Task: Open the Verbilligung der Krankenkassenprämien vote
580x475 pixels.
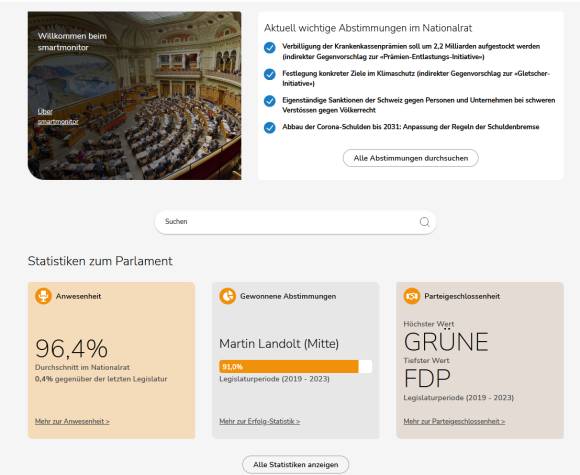Action: (411, 51)
